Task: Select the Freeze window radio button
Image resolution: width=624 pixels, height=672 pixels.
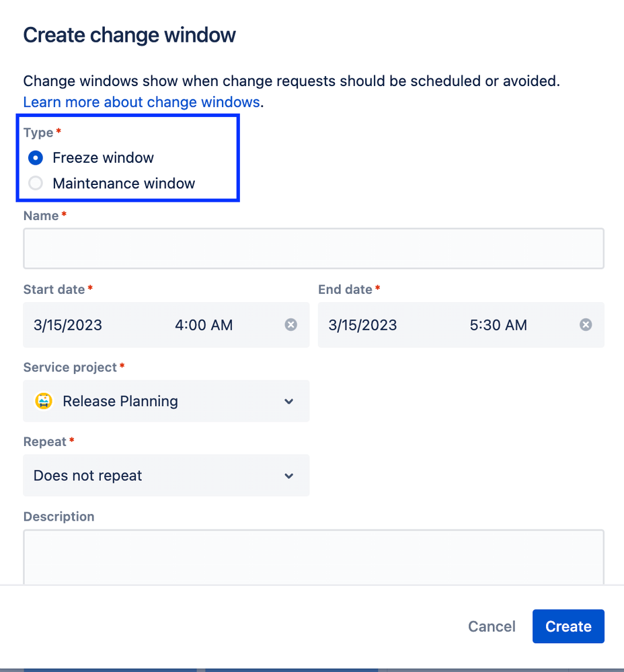Action: click(36, 157)
